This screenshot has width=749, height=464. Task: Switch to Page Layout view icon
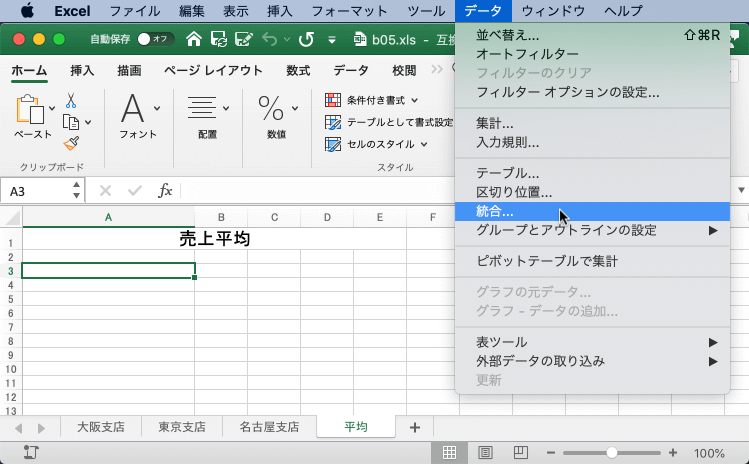coord(485,453)
